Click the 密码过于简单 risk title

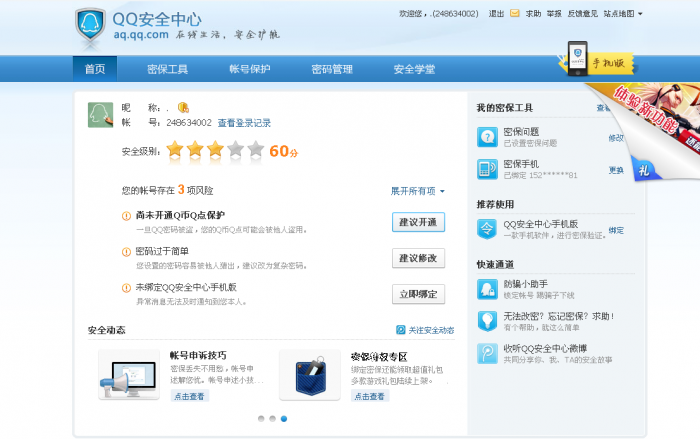162,251
